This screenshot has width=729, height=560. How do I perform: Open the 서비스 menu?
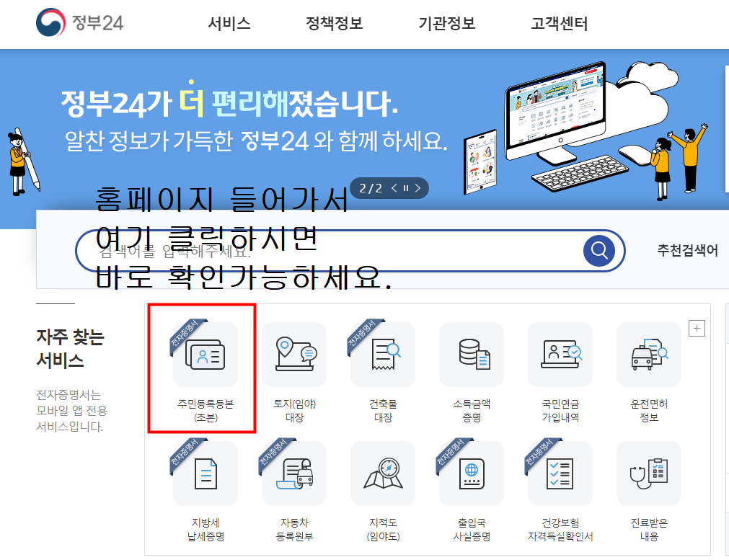(229, 23)
